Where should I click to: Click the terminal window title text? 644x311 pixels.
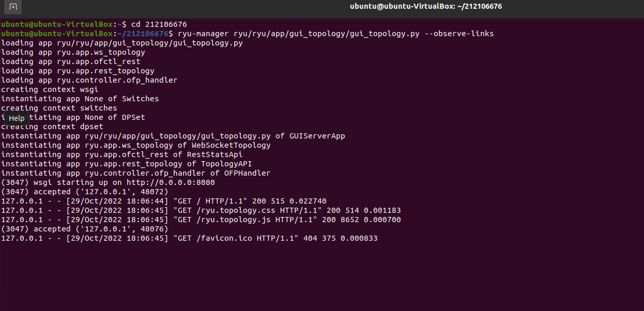pos(425,6)
